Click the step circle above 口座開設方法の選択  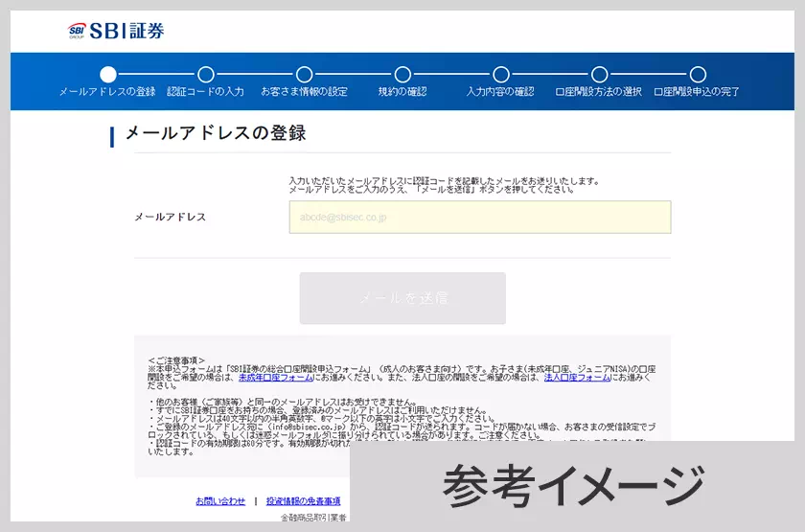(x=599, y=74)
